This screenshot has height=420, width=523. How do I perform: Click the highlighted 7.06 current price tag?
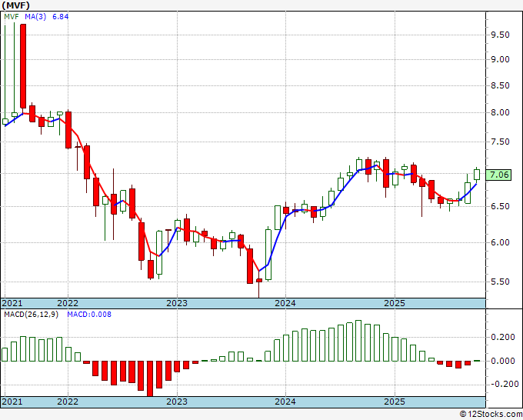click(498, 175)
